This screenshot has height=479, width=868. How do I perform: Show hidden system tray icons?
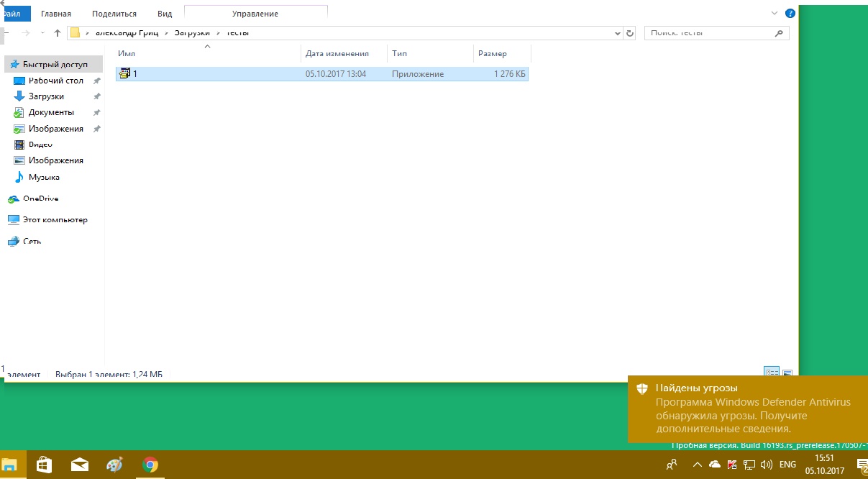point(697,465)
